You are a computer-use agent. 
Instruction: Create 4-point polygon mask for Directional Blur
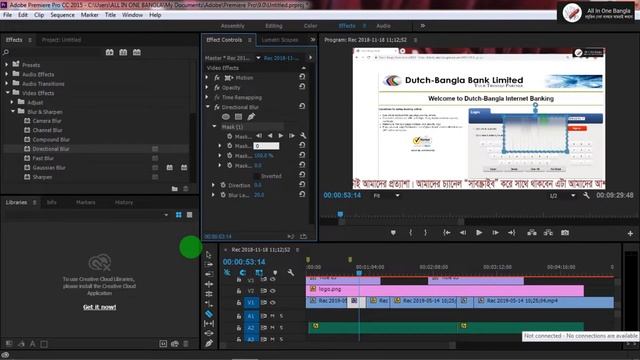pyautogui.click(x=238, y=117)
